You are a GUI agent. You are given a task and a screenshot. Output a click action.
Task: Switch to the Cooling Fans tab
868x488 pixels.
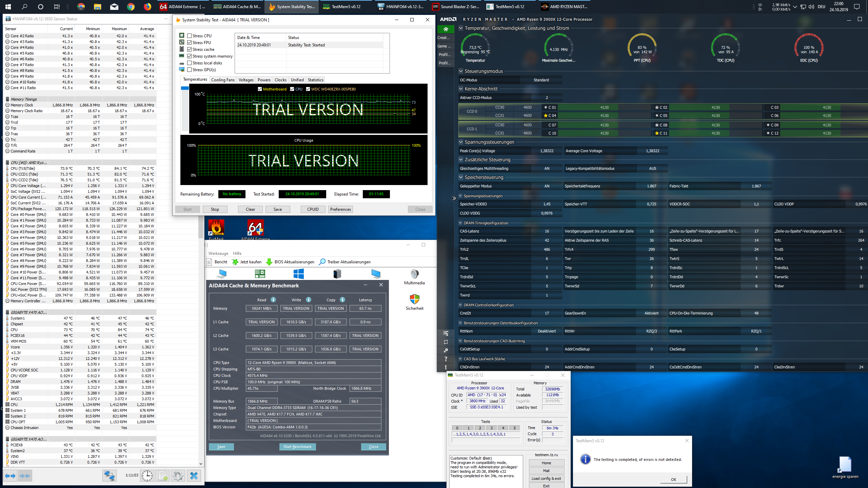[x=223, y=80]
